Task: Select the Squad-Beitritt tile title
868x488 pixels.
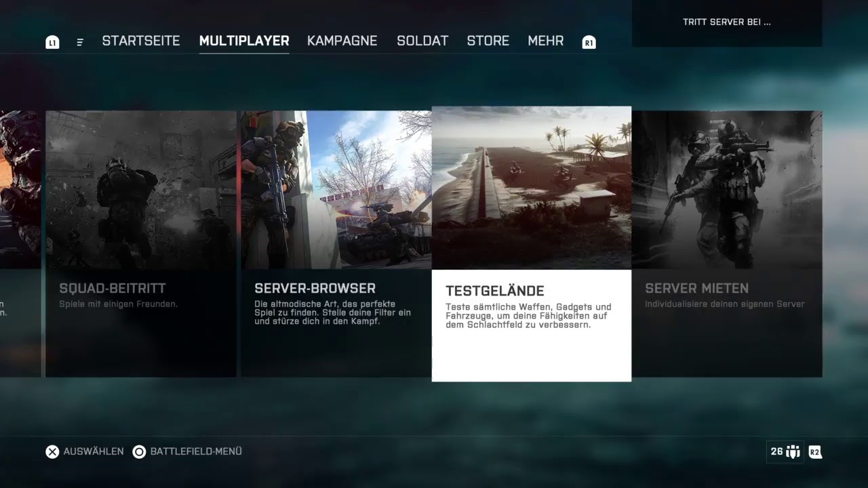Action: tap(113, 288)
